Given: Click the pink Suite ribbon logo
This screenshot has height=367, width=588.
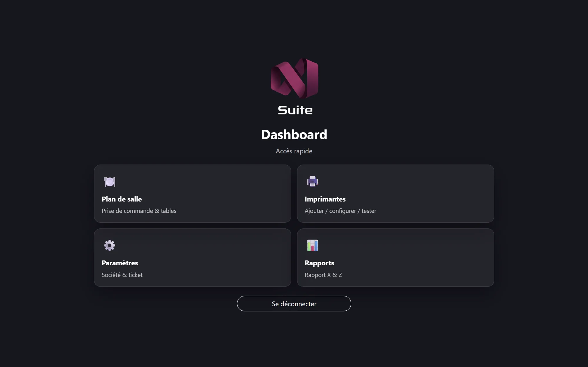Looking at the screenshot, I should [x=294, y=79].
